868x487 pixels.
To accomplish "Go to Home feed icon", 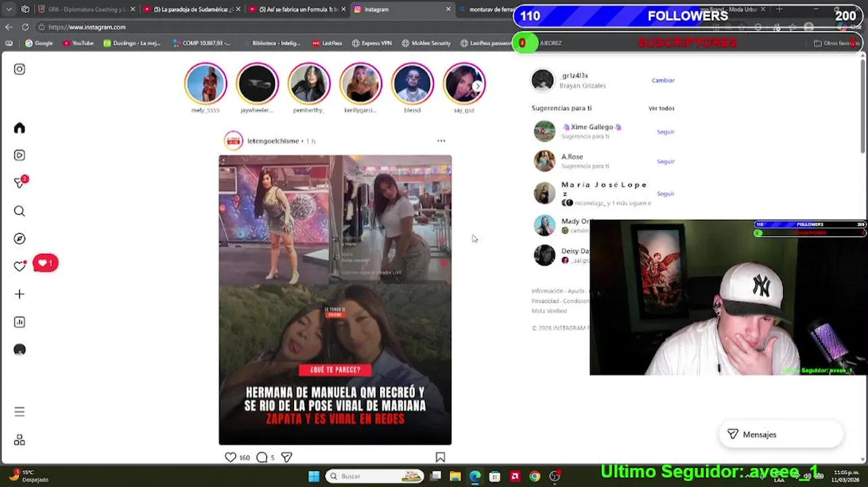I will tap(20, 128).
